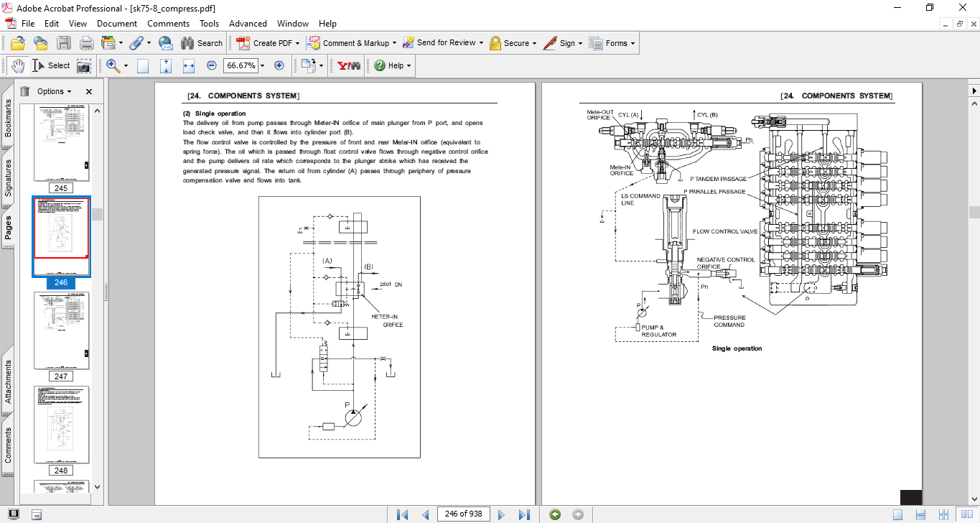
Task: Click the Fit Width icon
Action: tap(189, 65)
